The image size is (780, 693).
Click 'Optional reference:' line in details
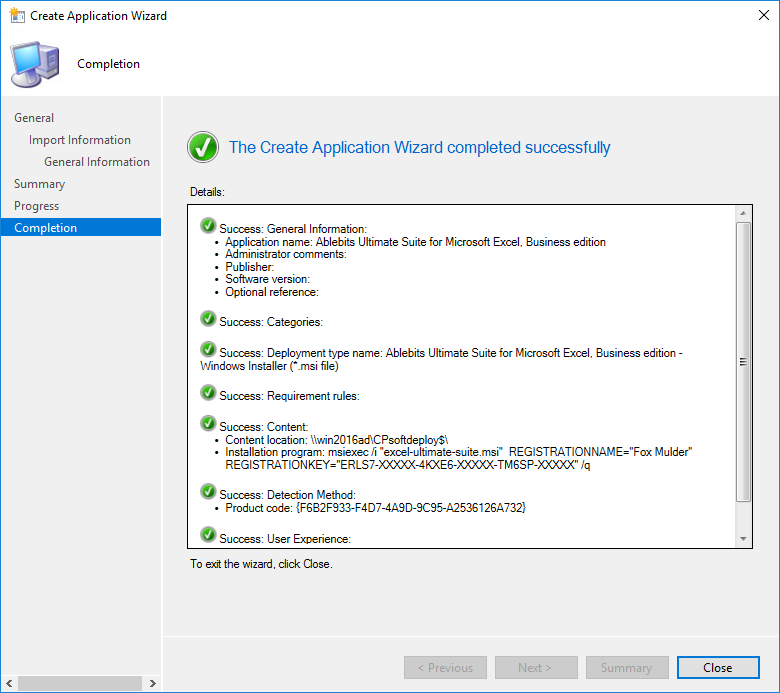click(x=272, y=292)
